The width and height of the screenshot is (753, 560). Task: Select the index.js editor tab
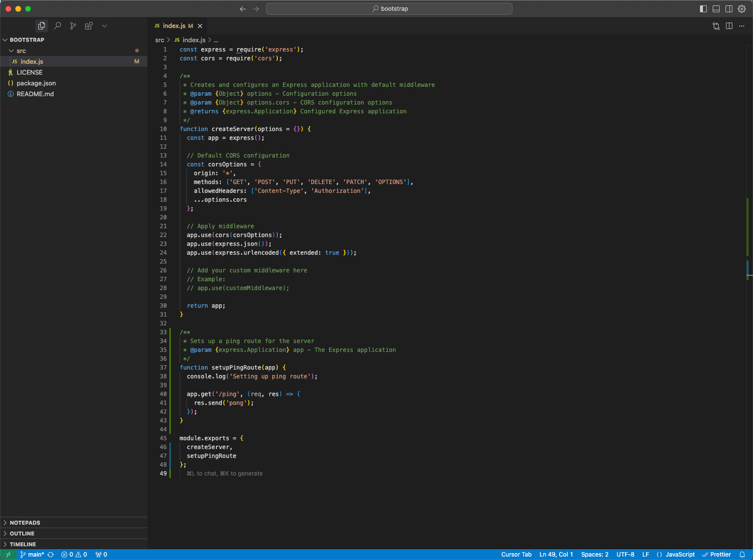(x=174, y=26)
